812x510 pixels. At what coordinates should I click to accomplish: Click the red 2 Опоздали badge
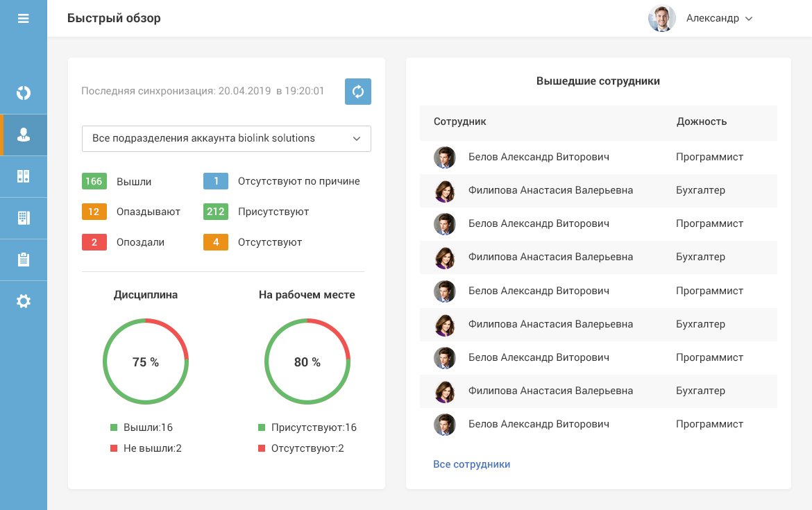(x=94, y=241)
